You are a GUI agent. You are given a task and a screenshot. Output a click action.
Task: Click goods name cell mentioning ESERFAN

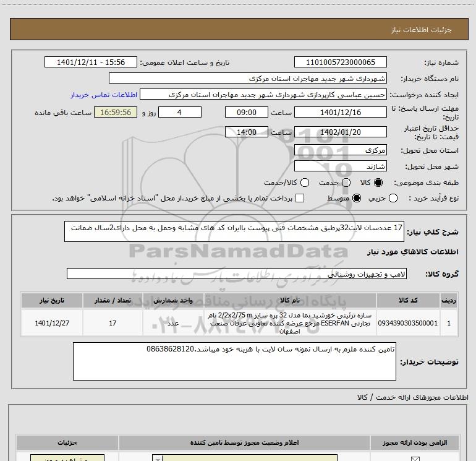pyautogui.click(x=290, y=323)
